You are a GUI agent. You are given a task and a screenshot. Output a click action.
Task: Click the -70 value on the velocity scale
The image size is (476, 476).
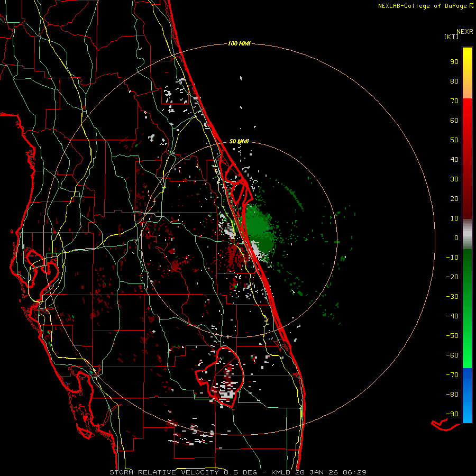coord(452,375)
